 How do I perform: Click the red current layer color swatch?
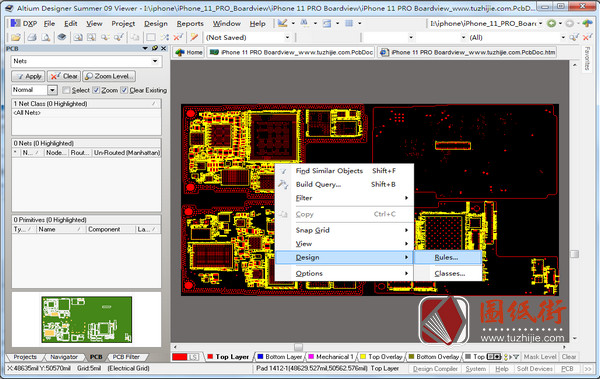pos(179,357)
